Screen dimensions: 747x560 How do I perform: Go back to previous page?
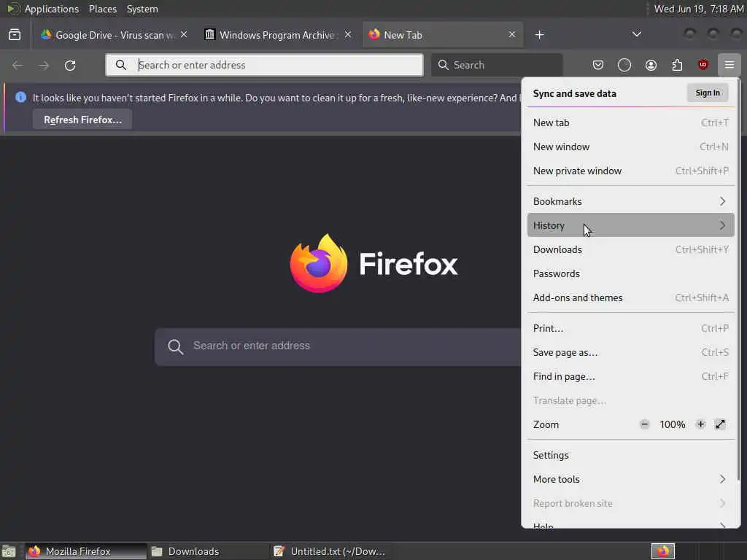(x=18, y=65)
